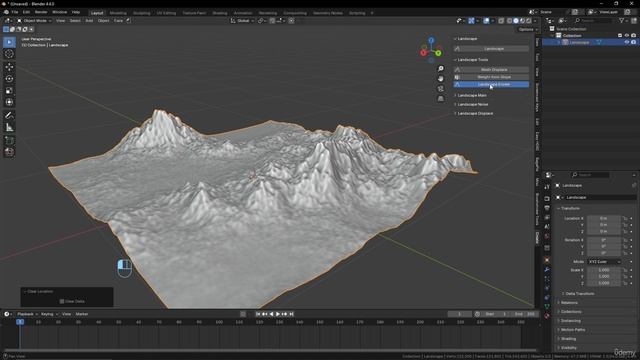The width and height of the screenshot is (640, 360).
Task: Open the Object Mode dropdown
Action: pos(34,20)
